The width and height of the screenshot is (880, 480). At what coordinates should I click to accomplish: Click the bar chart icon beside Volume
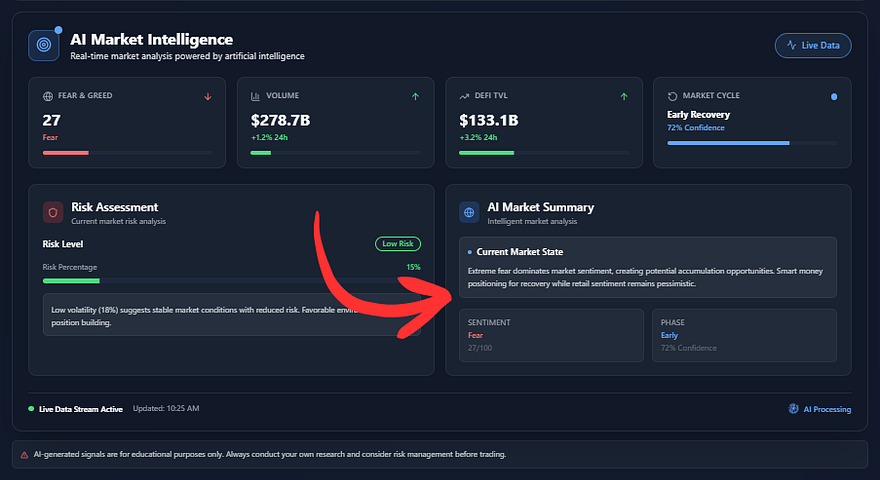point(256,96)
